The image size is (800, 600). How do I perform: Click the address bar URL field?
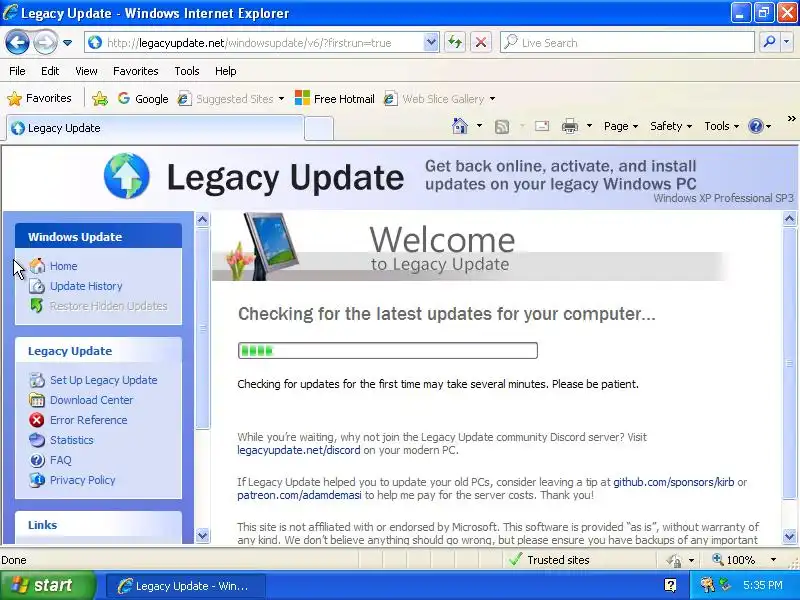click(254, 43)
